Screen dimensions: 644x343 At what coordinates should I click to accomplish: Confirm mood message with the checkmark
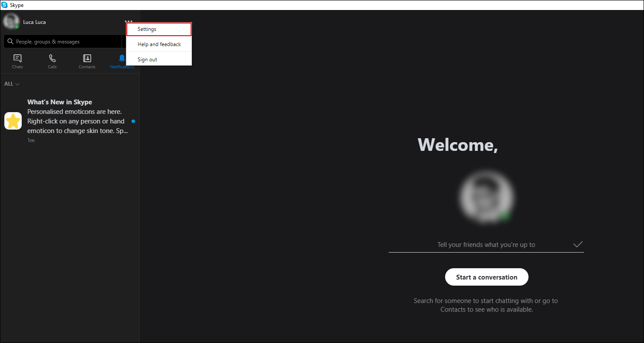click(x=578, y=244)
